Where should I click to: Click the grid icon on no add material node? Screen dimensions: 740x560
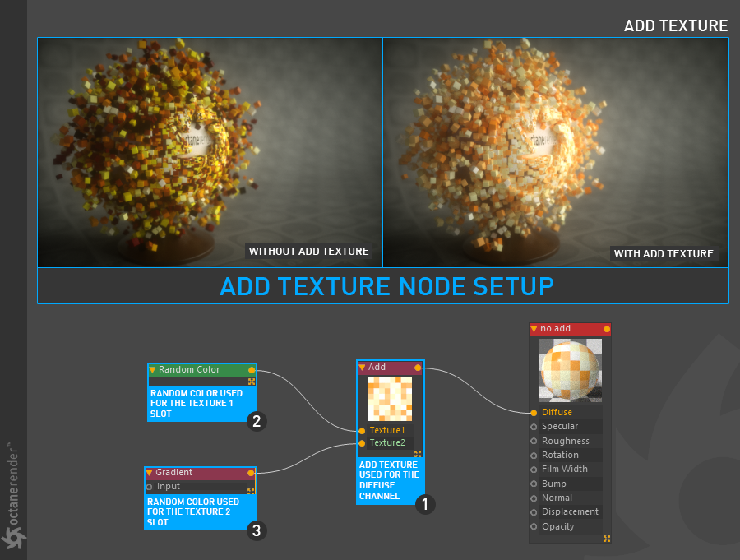click(x=606, y=539)
